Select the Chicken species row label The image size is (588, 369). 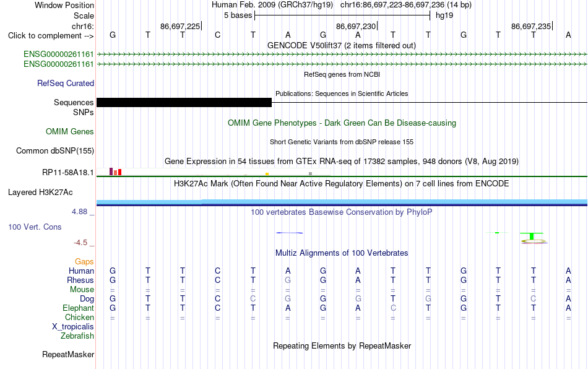(79, 317)
